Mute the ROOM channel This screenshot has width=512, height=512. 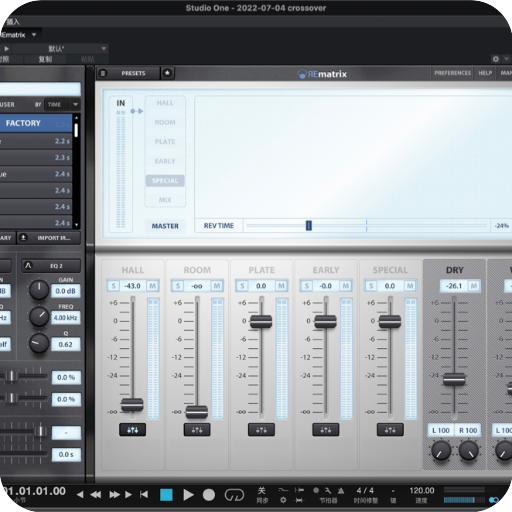point(217,286)
